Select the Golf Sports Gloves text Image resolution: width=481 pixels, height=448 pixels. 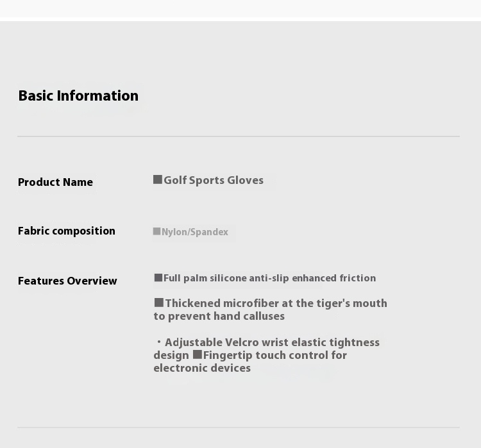click(x=214, y=180)
